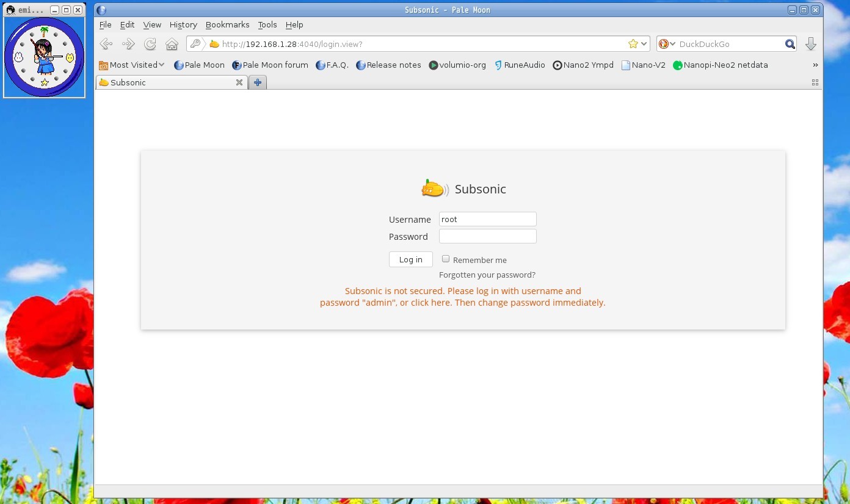The image size is (850, 504).
Task: Click the Forgotten your password link
Action: click(x=487, y=275)
